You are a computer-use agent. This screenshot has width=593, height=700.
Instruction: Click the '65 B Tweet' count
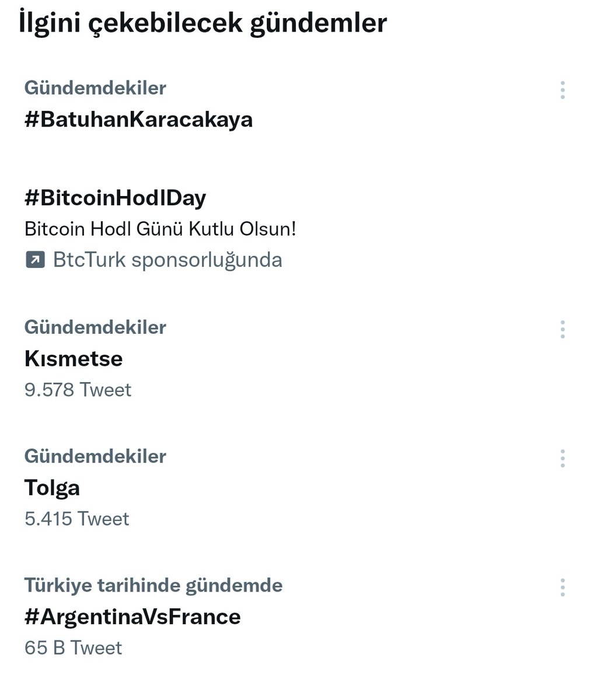[x=73, y=647]
